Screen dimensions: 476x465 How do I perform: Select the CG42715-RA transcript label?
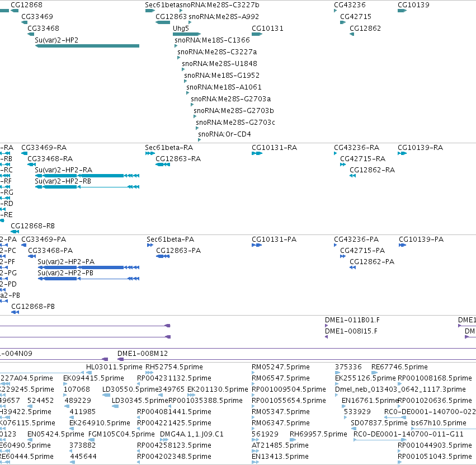tap(363, 159)
